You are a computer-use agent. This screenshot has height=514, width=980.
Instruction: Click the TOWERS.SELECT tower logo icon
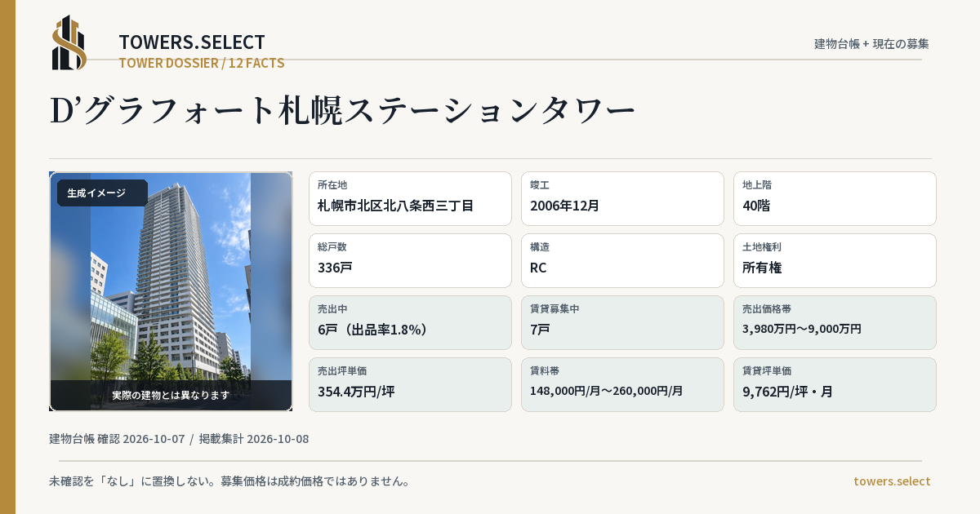(69, 42)
